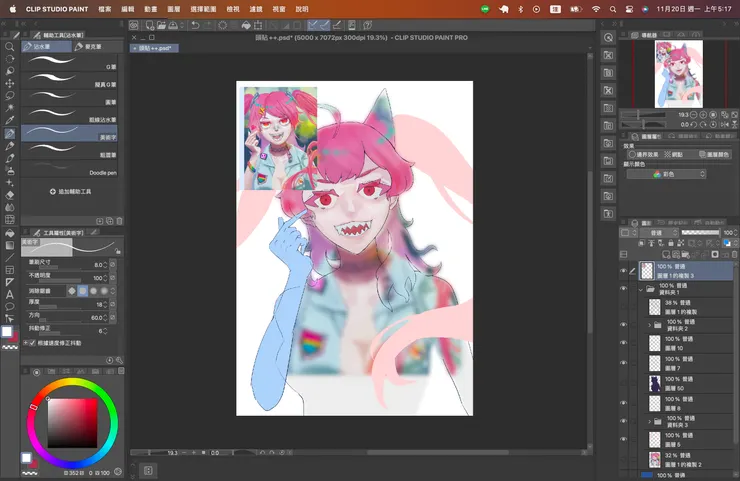The height and width of the screenshot is (481, 740).
Task: Select the 頭貼++.psd document tab
Action: click(155, 48)
